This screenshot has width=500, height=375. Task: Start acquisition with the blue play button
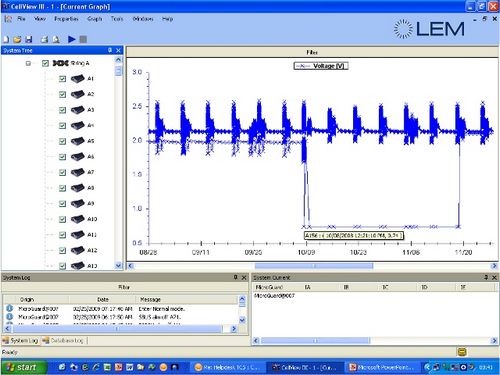click(71, 39)
